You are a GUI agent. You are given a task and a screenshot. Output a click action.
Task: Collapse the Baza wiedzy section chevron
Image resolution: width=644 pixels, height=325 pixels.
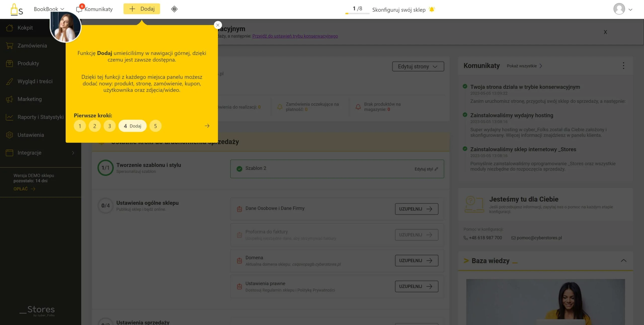[x=623, y=260]
